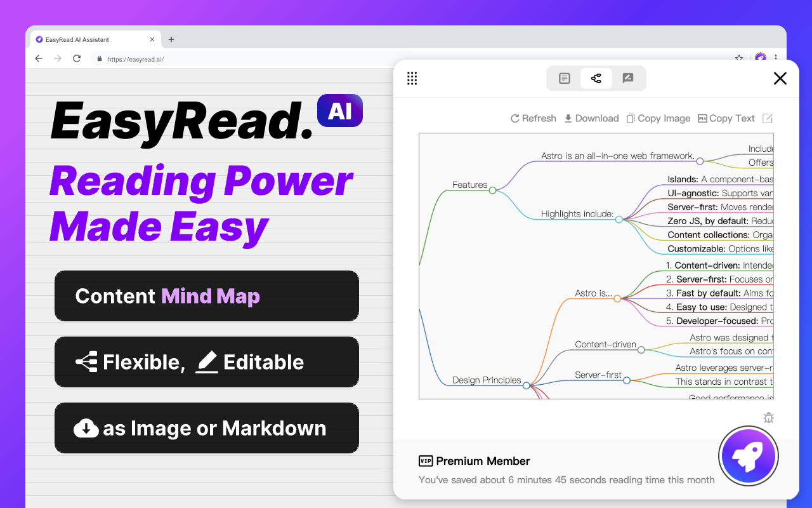This screenshot has width=812, height=508.
Task: Click the Developer-focused node text
Action: [x=719, y=321]
